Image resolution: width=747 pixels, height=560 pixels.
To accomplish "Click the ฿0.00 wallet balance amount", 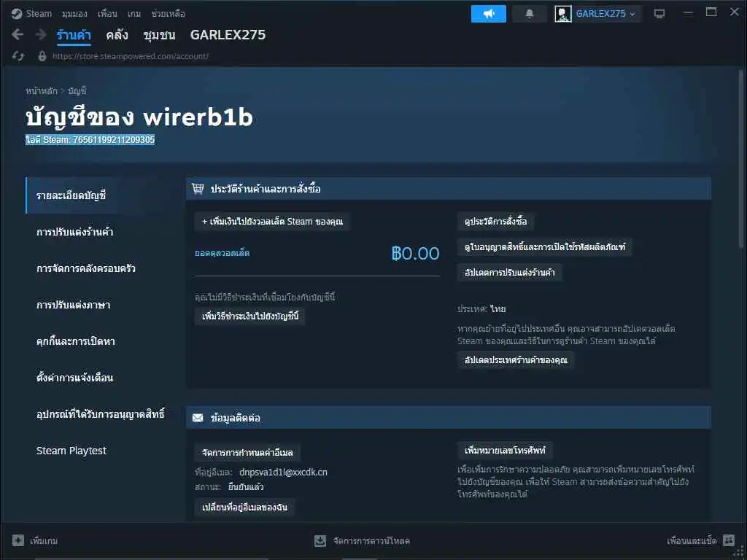I will tap(415, 253).
